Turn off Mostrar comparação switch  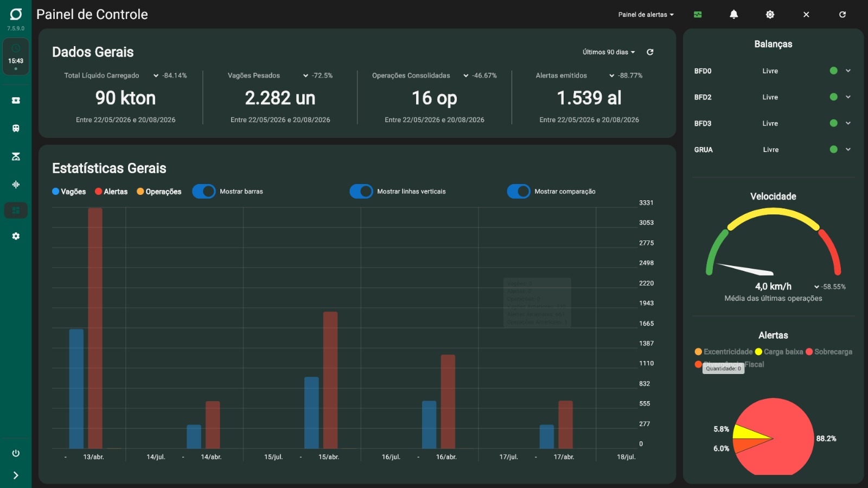pos(519,192)
